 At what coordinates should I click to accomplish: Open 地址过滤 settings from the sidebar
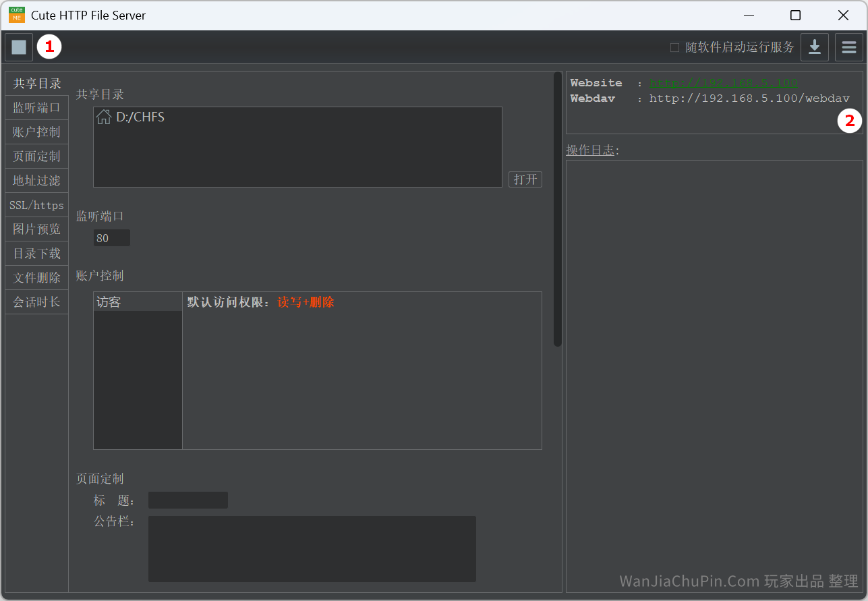(36, 180)
